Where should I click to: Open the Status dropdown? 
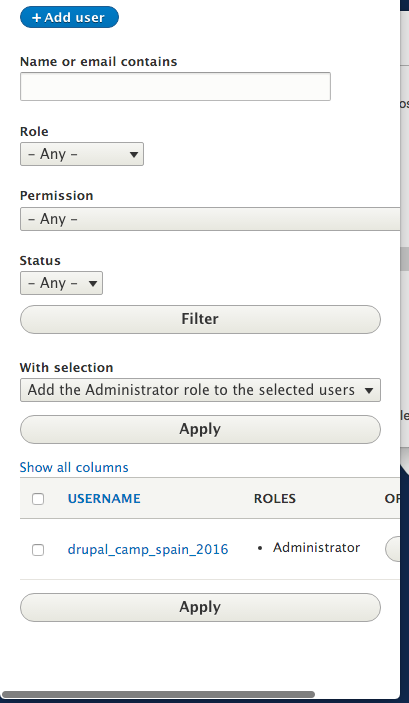[x=61, y=283]
